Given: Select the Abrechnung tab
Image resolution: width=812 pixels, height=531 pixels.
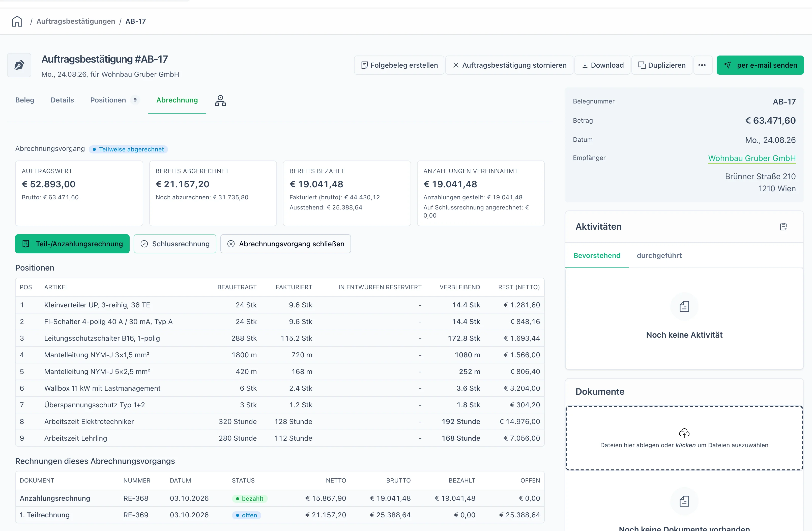Looking at the screenshot, I should pyautogui.click(x=177, y=100).
